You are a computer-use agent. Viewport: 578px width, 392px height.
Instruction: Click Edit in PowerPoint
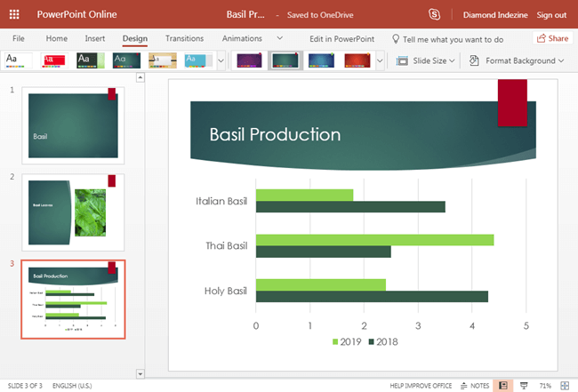(x=341, y=39)
